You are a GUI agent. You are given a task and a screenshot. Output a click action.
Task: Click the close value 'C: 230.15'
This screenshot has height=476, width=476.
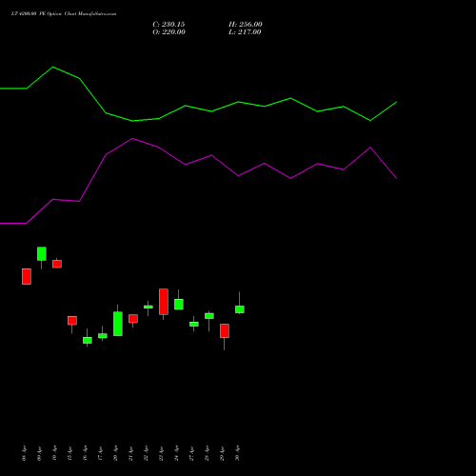(169, 25)
